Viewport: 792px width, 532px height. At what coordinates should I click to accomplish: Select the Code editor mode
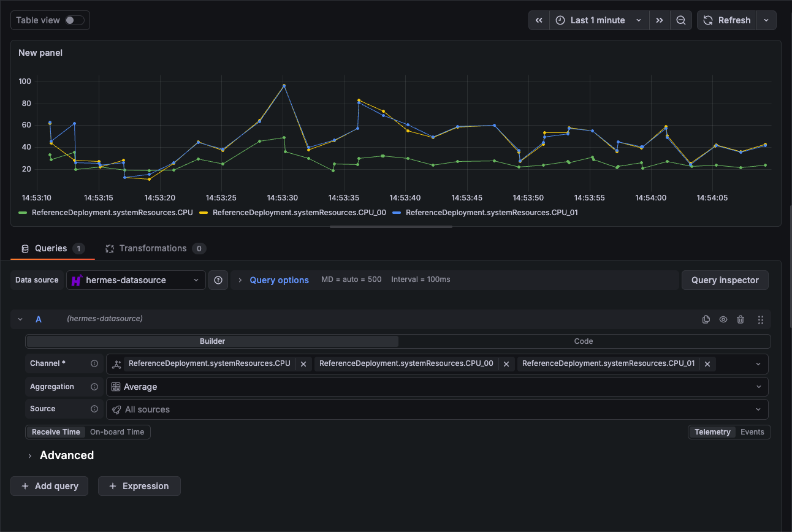pyautogui.click(x=584, y=341)
